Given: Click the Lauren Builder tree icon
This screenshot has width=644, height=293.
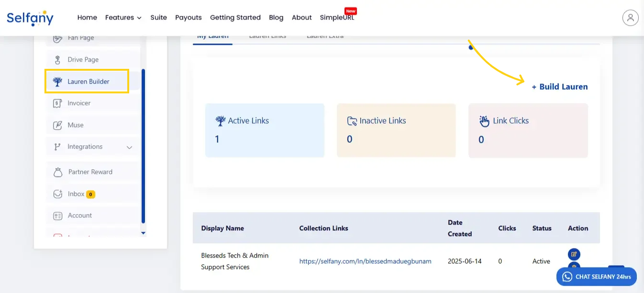Looking at the screenshot, I should coord(57,82).
